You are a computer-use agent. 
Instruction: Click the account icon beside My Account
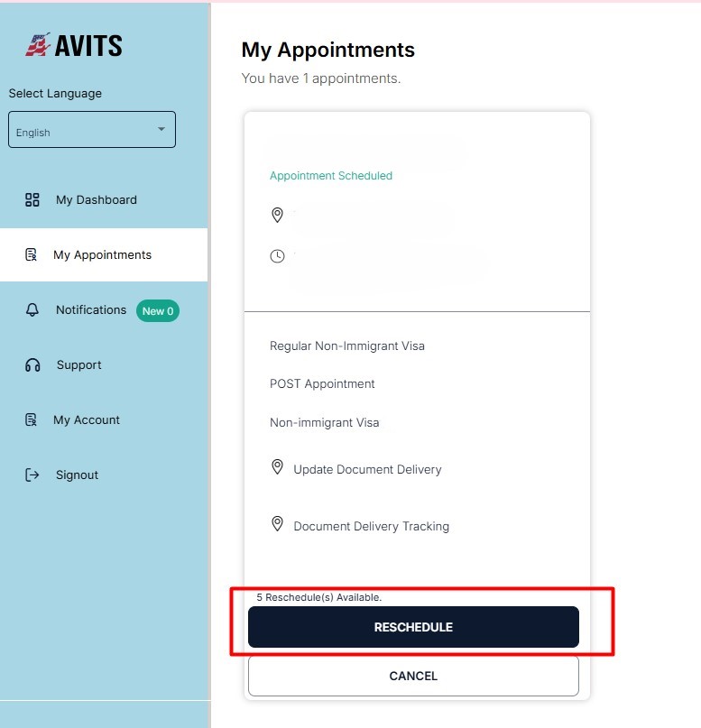pyautogui.click(x=33, y=419)
